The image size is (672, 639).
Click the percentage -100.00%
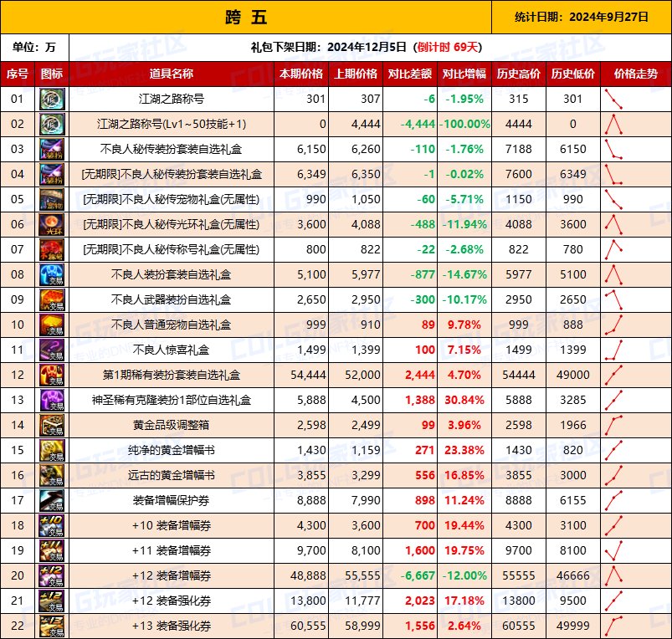point(466,124)
